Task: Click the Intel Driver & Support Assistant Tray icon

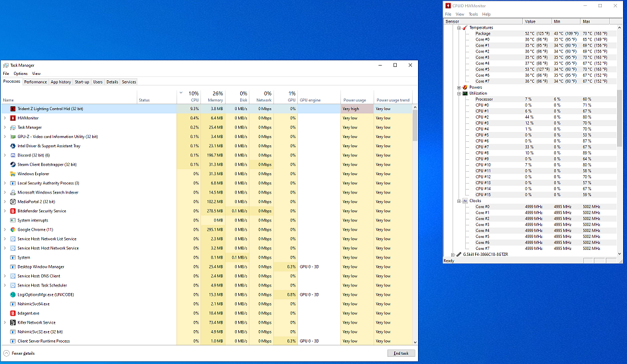Action: (13, 146)
